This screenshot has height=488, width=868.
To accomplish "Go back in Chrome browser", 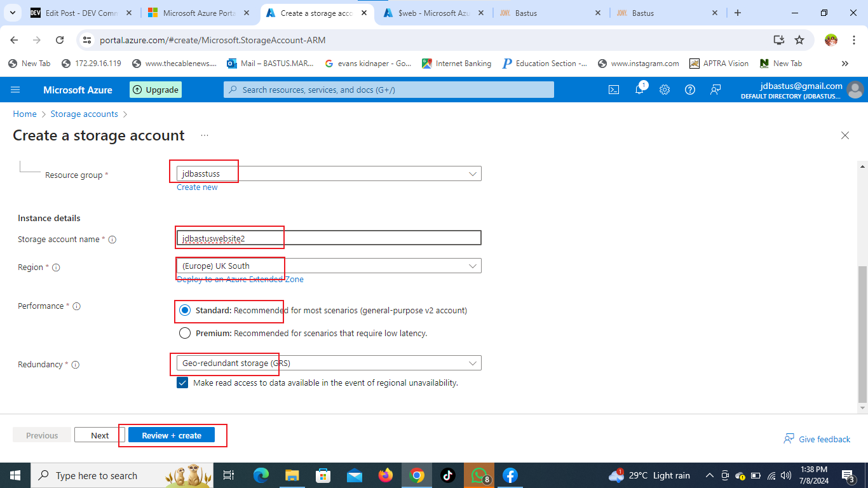I will point(14,40).
